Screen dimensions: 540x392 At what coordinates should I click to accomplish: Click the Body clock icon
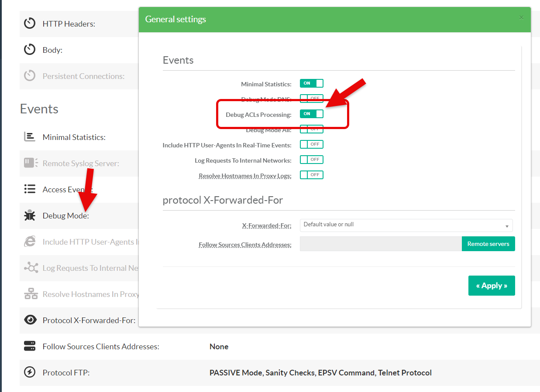(30, 50)
